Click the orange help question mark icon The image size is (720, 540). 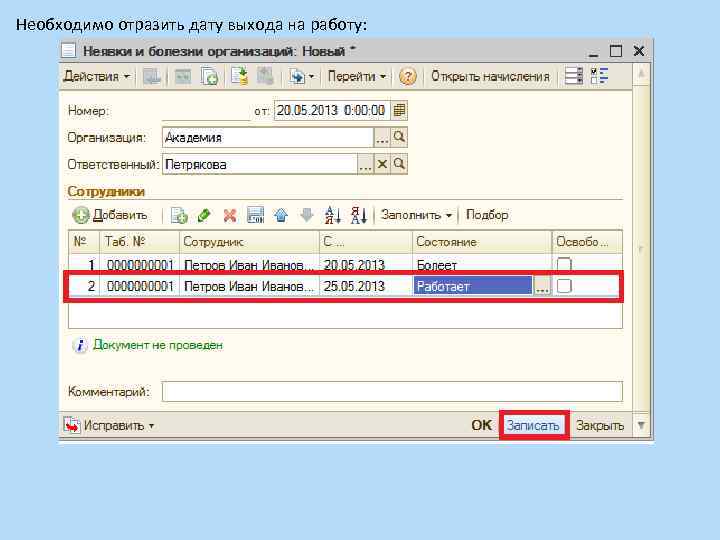407,76
